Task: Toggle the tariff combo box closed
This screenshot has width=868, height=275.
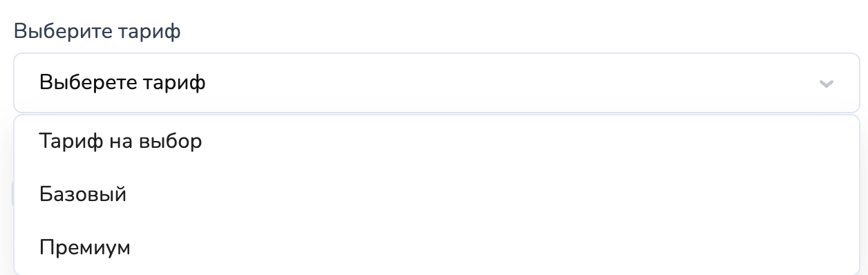Action: point(437,83)
